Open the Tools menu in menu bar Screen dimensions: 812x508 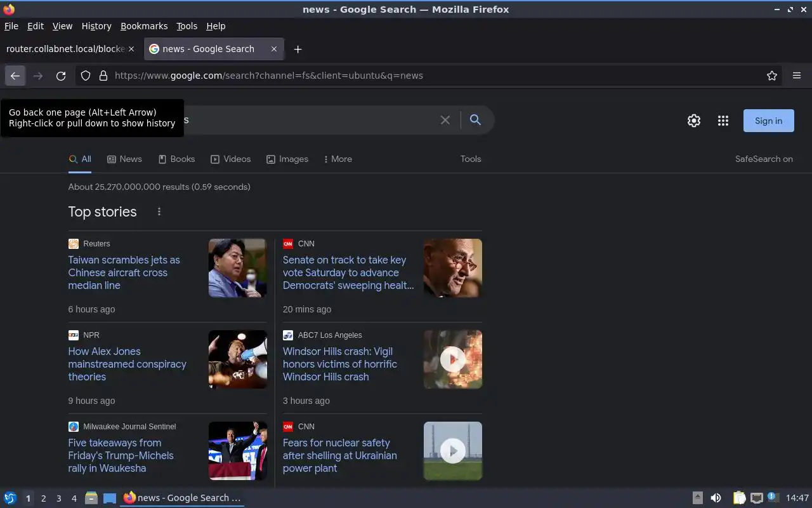(187, 26)
